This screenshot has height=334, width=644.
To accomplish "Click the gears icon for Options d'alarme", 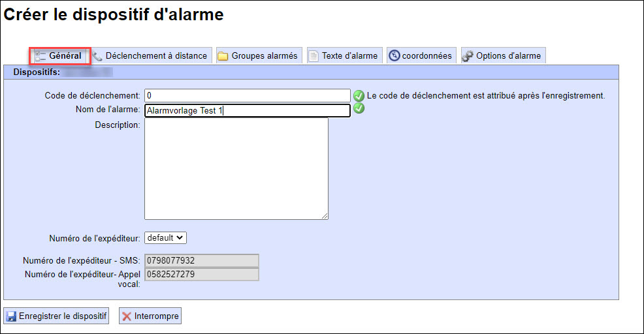I will tap(468, 56).
